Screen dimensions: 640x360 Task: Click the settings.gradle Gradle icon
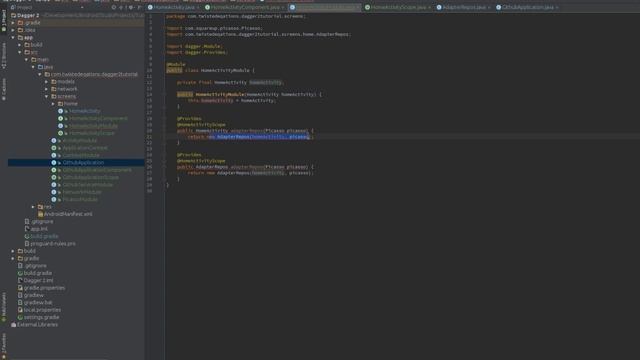[20, 317]
